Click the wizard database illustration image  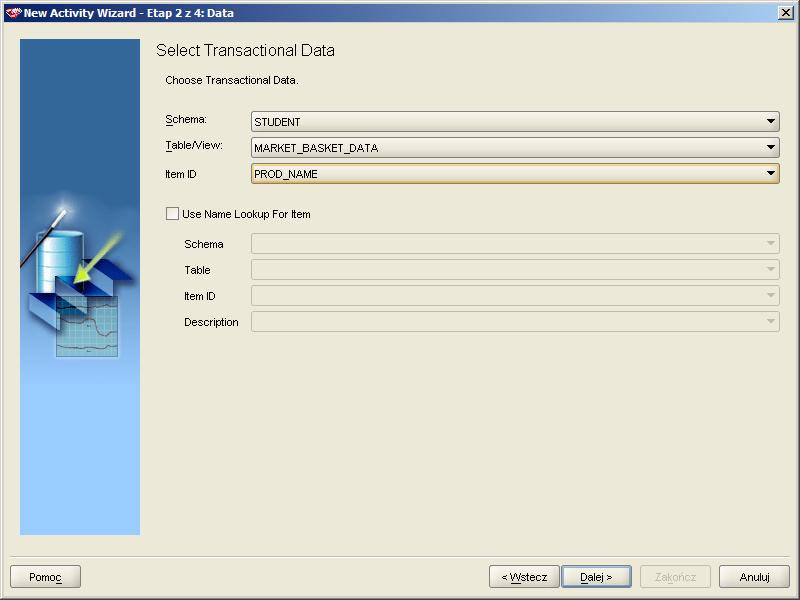click(80, 287)
